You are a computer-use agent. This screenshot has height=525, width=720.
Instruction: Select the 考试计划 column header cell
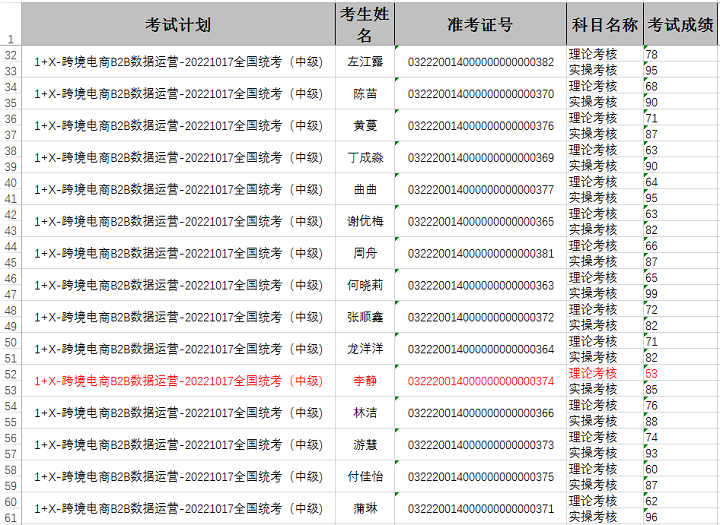178,24
